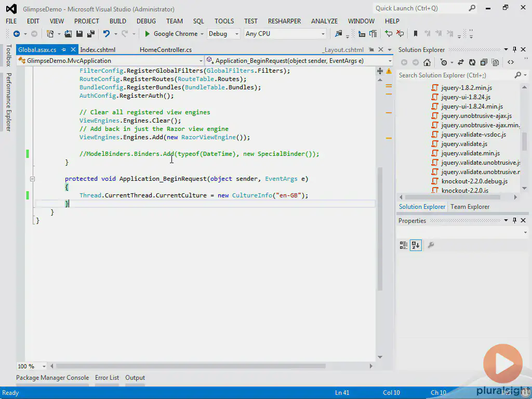Click the uncomment selected lines icon
The image size is (532, 399).
[401, 34]
